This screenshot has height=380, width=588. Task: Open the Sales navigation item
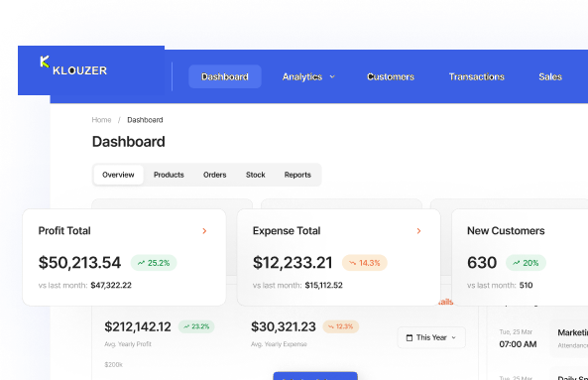[x=550, y=77]
